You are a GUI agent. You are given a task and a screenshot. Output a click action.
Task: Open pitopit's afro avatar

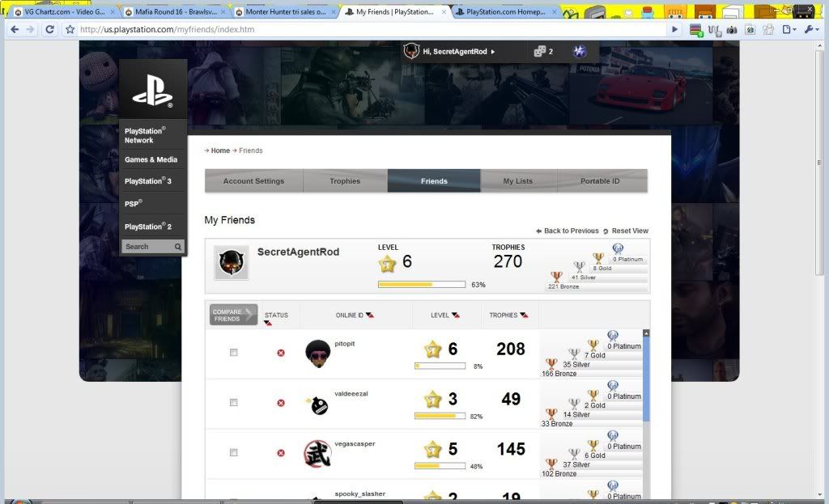(x=317, y=353)
